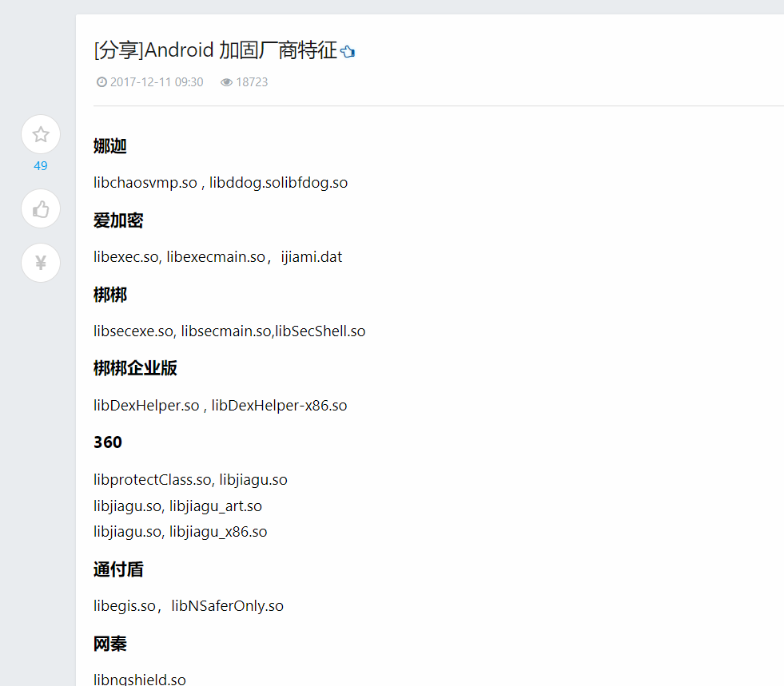The width and height of the screenshot is (784, 686).
Task: Click the line libchaosvmp.so , libddog.solibfdog.so
Action: pyautogui.click(x=221, y=183)
